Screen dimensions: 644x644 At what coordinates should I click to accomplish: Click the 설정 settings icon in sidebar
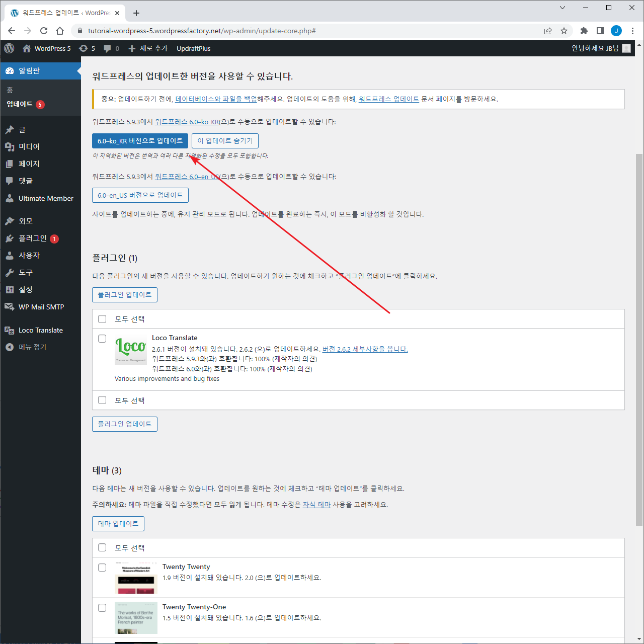10,290
